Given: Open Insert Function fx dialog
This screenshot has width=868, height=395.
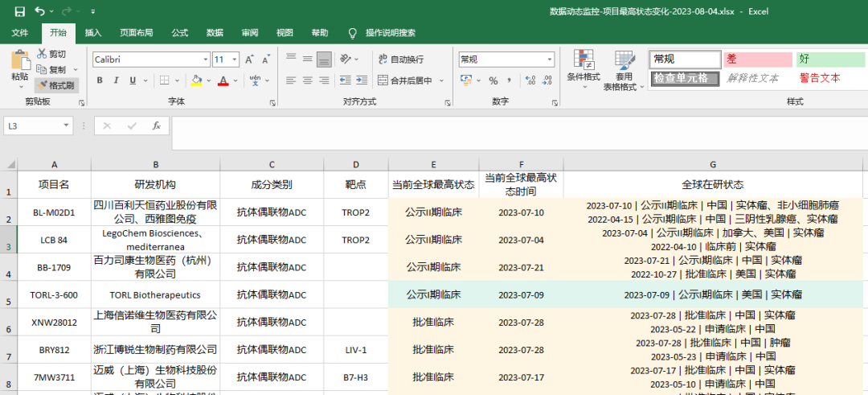Looking at the screenshot, I should (157, 125).
